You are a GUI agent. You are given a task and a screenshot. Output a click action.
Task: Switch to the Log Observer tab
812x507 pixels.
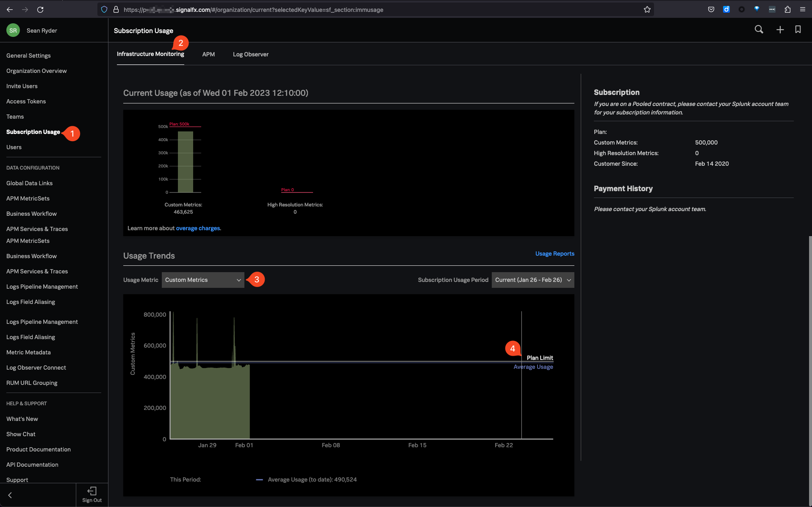point(250,54)
